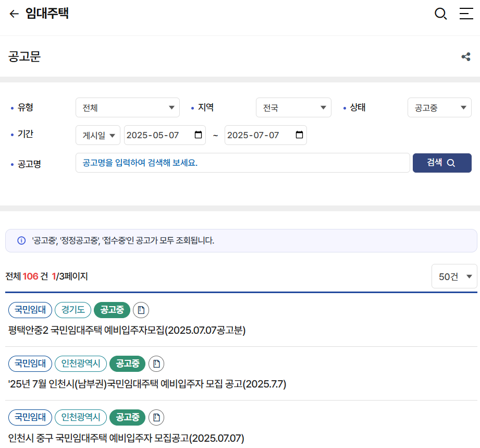Viewport: 480px width, 448px height.
Task: Click the 공고문 section heading
Action: coord(24,57)
